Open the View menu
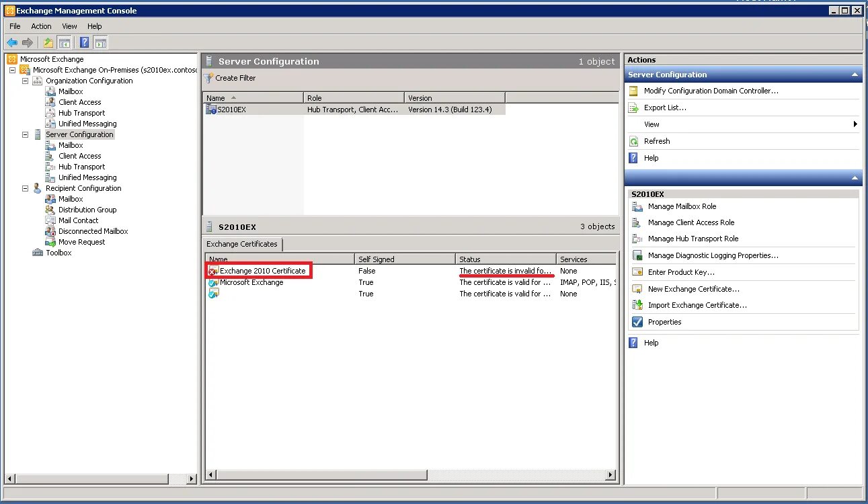 click(x=70, y=26)
